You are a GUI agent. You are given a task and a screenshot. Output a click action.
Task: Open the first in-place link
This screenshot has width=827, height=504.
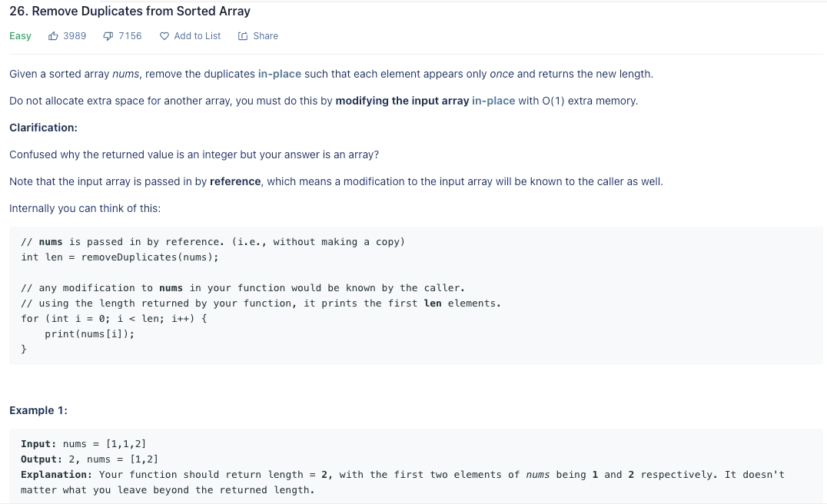[x=280, y=74]
